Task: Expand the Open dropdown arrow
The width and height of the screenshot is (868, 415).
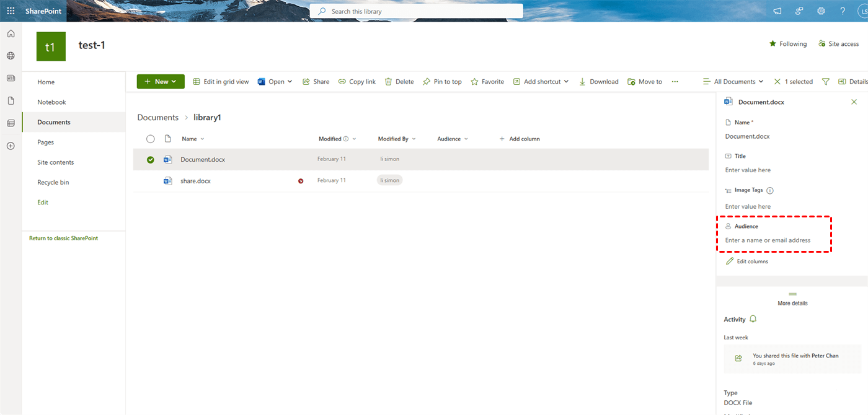Action: [x=290, y=82]
